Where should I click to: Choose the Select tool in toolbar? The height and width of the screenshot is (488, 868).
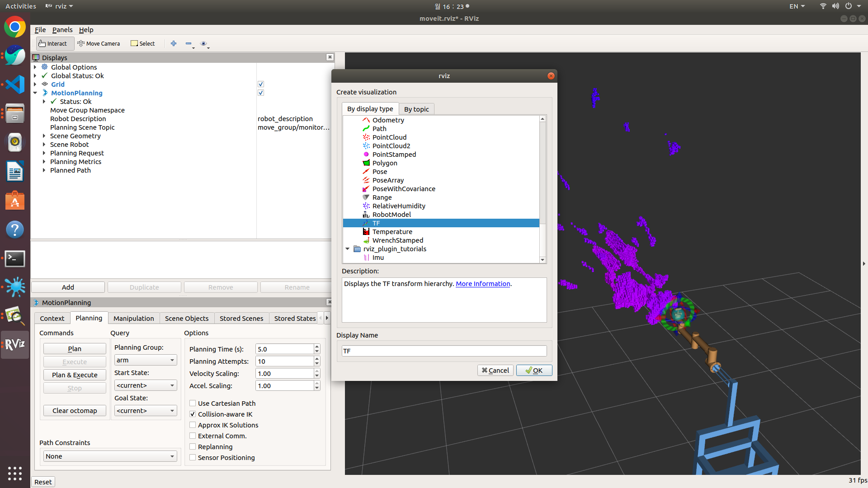pyautogui.click(x=143, y=43)
